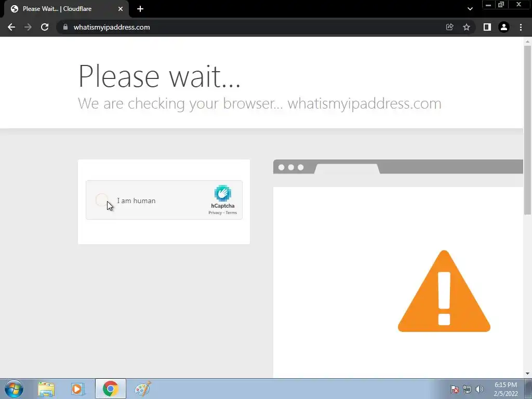
Task: Open the hCaptcha Terms link
Action: point(231,212)
